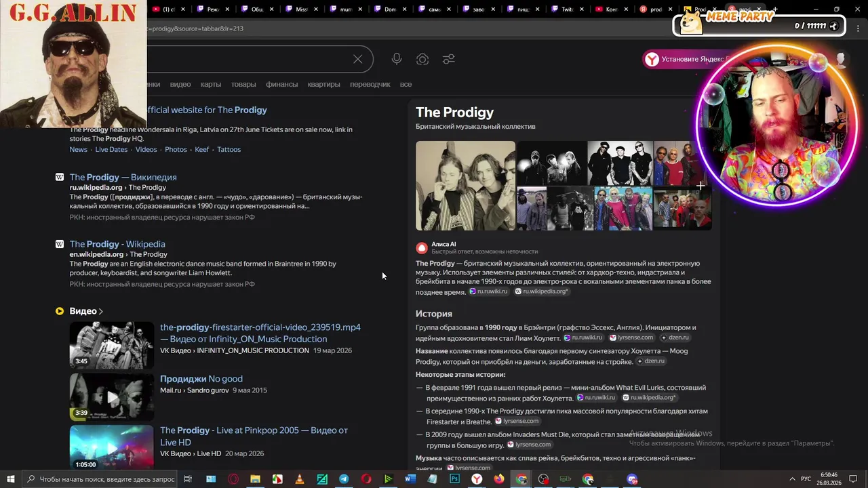Open the Photos sitelink
The width and height of the screenshot is (868, 488).
(x=176, y=149)
